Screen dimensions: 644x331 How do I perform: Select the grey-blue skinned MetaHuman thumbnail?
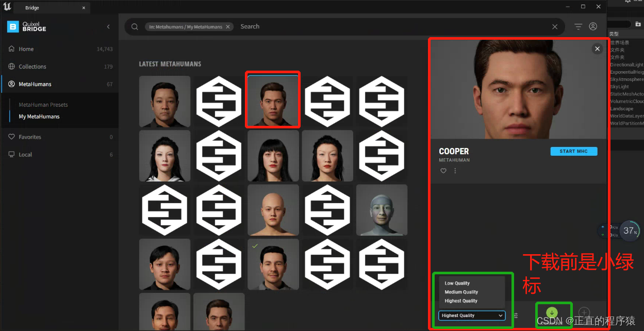(x=382, y=210)
